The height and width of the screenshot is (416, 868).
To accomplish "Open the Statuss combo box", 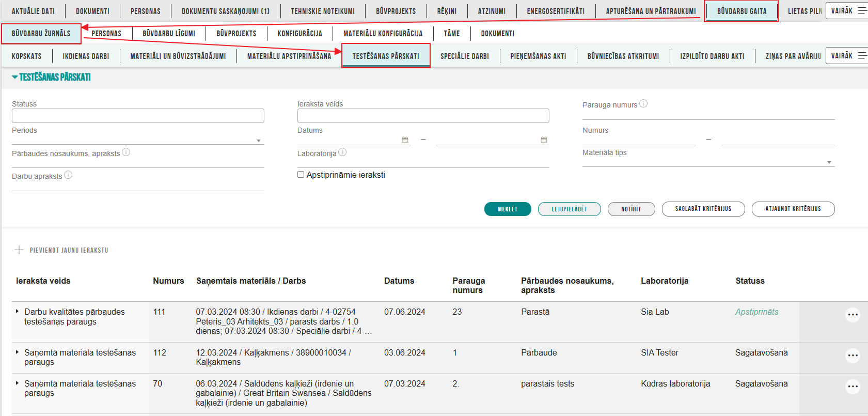I will coord(138,116).
